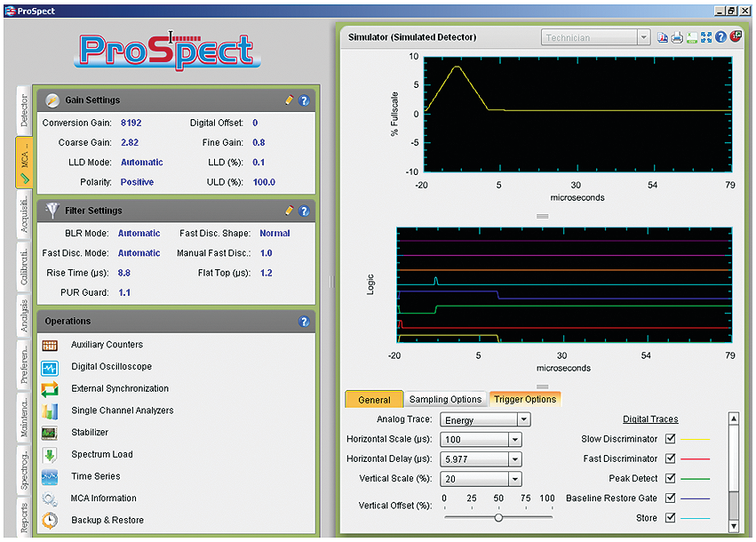
Task: Open MCA Information from Operations
Action: [107, 498]
